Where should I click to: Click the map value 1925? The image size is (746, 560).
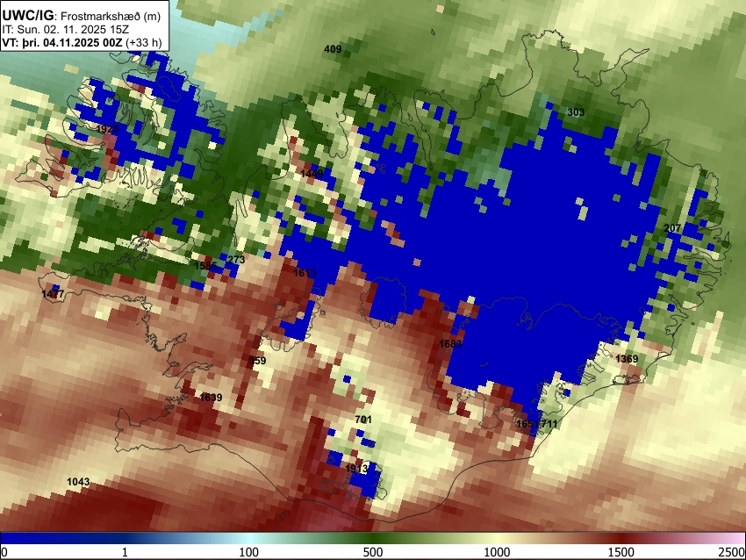pyautogui.click(x=107, y=129)
